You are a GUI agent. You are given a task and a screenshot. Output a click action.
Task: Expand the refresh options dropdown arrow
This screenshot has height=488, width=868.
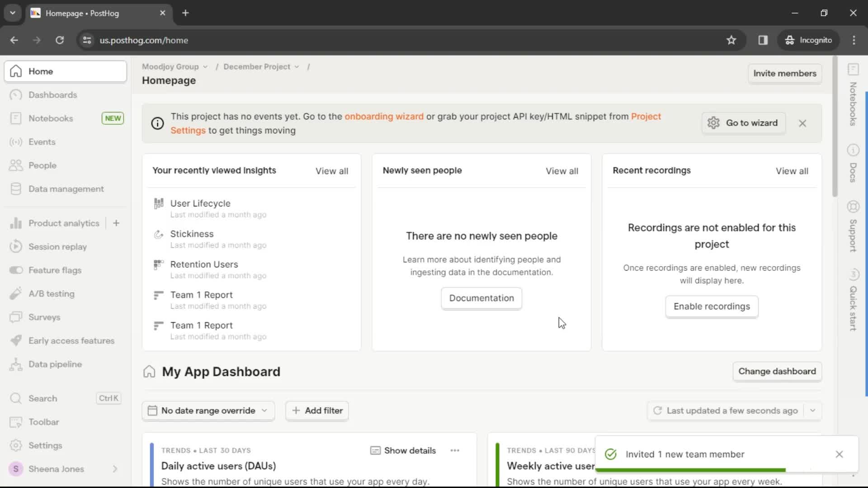812,411
